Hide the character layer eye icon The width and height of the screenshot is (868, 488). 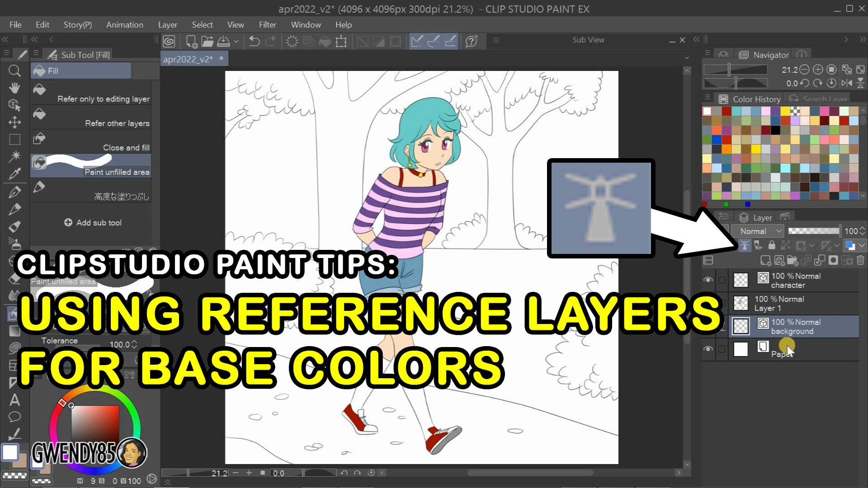coord(708,280)
